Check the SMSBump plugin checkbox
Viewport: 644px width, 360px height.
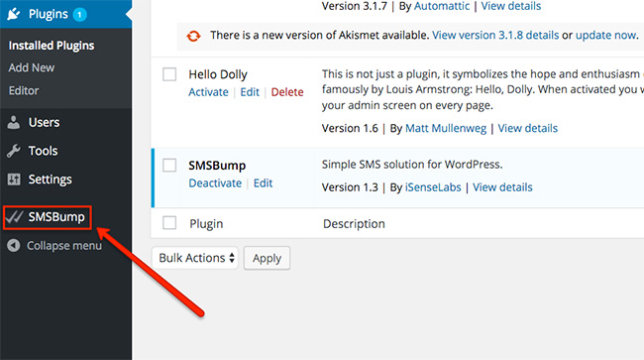169,166
